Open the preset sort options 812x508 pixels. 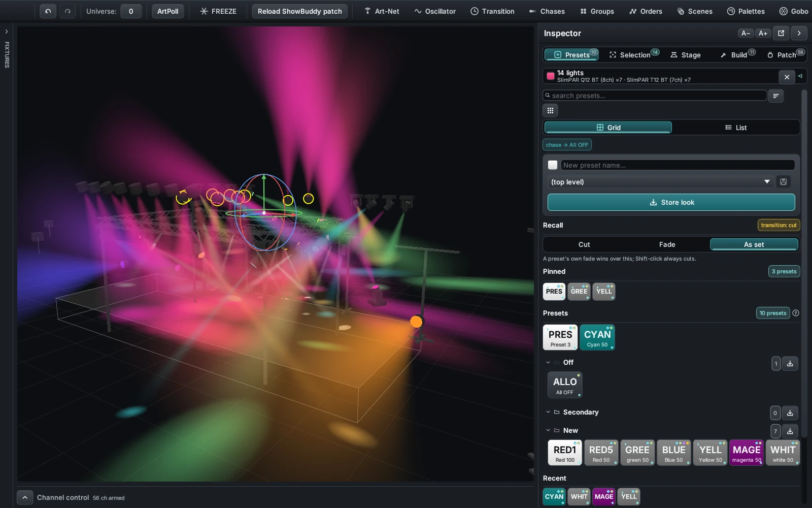coord(776,96)
